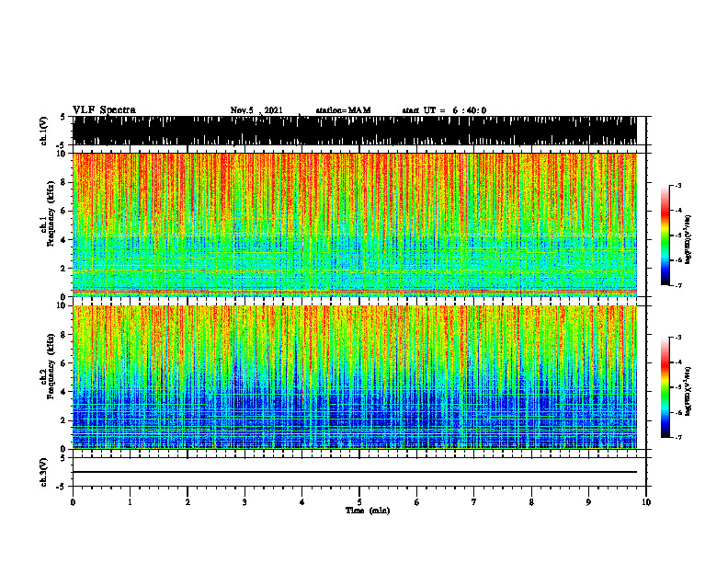The image size is (728, 563).
Task: Click tick "5" on the time axis
Action: (x=359, y=502)
